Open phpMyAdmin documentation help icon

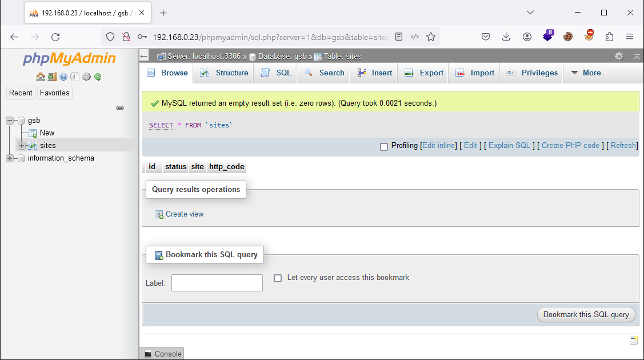[x=63, y=77]
